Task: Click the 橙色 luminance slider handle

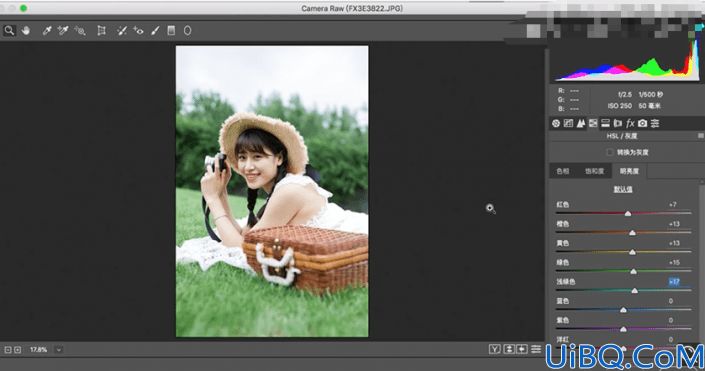Action: pos(632,233)
